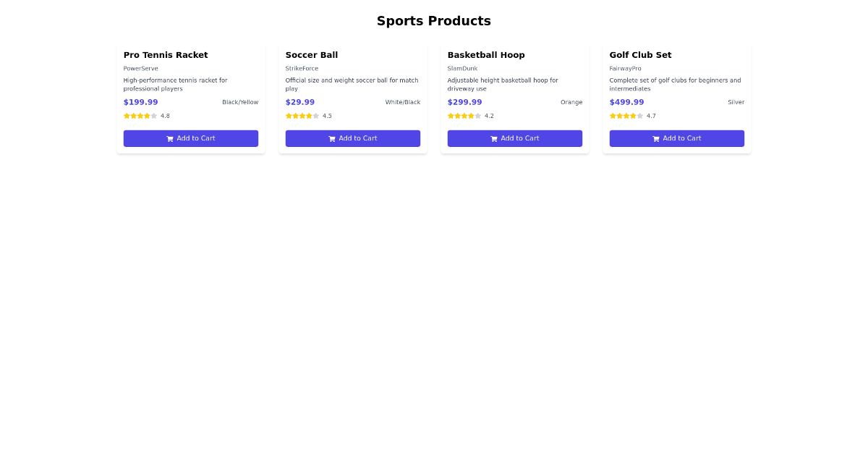Rate Golf Club Set by clicking its second star
Screen dimensions: 868x456
[x=618, y=116]
